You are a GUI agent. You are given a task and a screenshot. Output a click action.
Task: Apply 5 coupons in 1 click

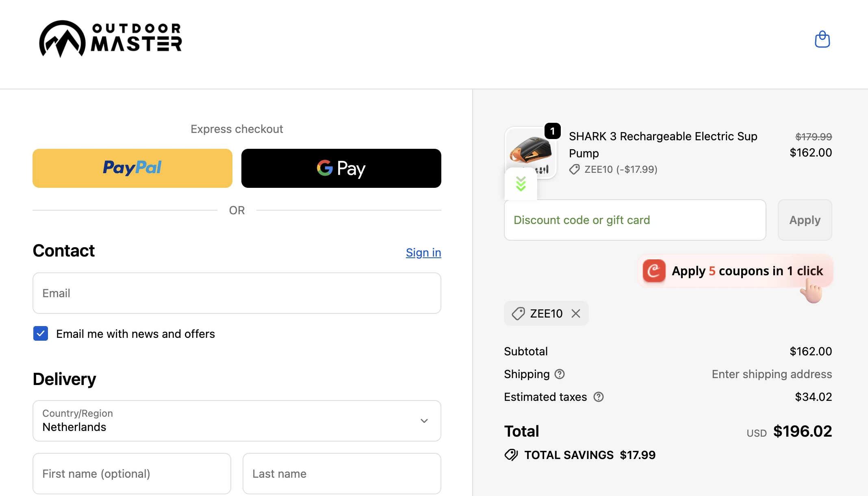(736, 271)
